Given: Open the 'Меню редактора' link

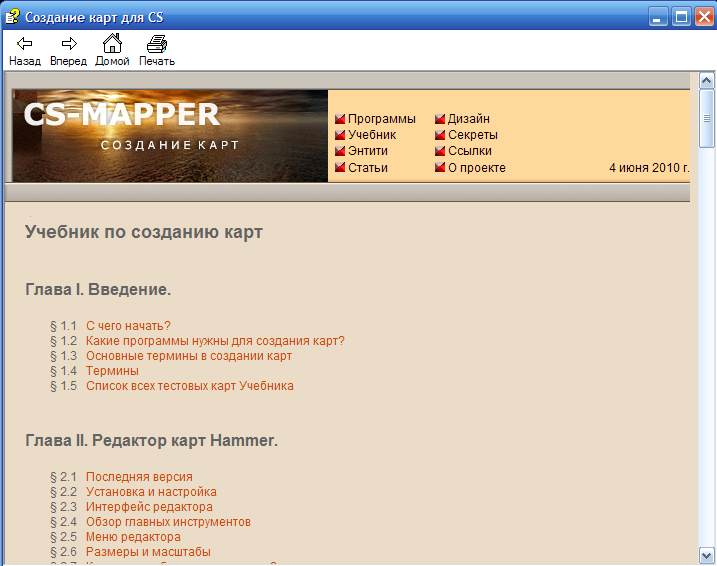Looking at the screenshot, I should 133,537.
